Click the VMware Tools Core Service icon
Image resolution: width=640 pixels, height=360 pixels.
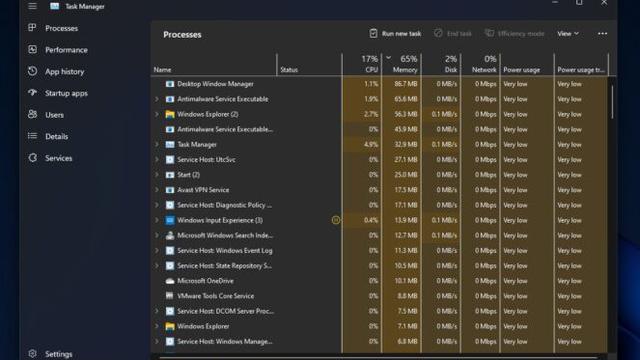(x=170, y=296)
